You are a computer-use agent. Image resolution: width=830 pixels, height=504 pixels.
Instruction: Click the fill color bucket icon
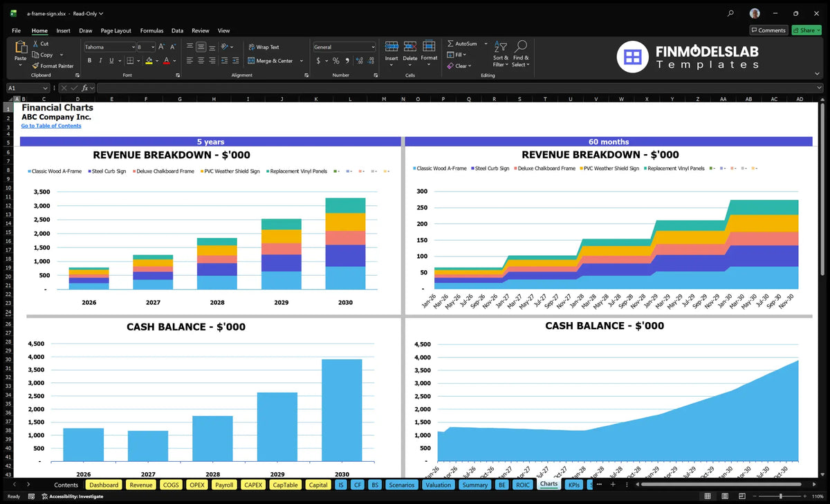coord(149,61)
